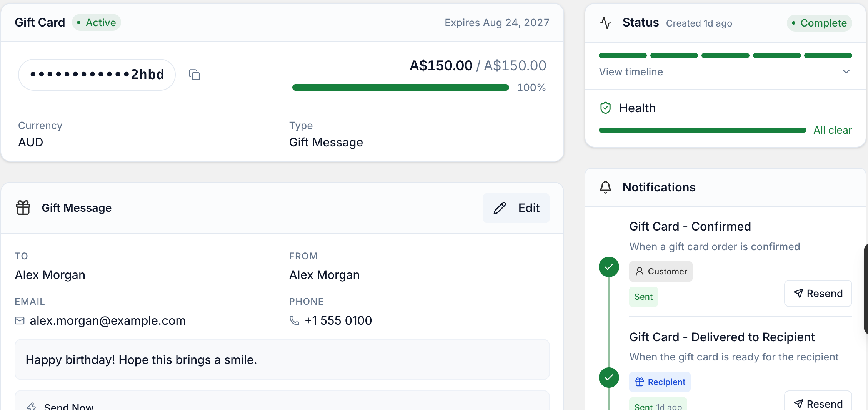Click the Active status badge
The width and height of the screenshot is (868, 410).
pyautogui.click(x=97, y=23)
